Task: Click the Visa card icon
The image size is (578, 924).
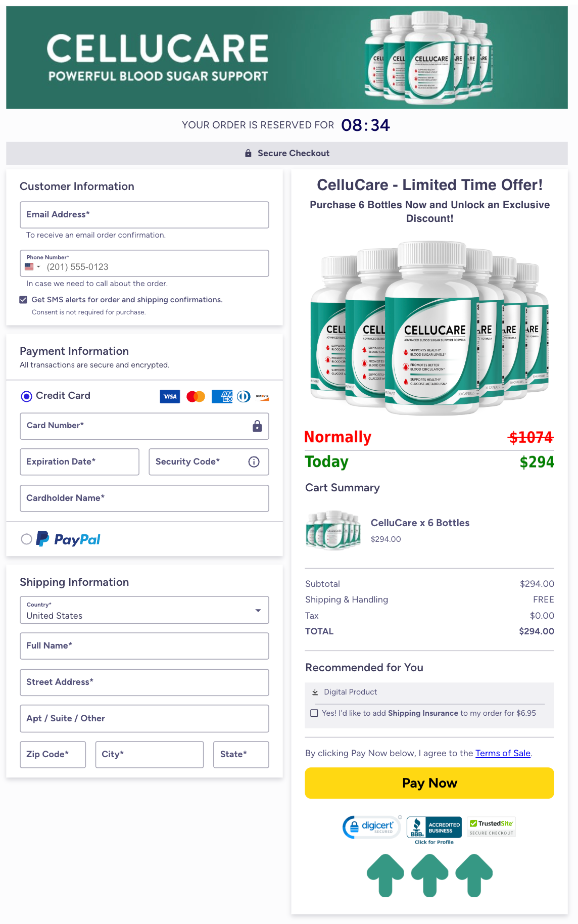Action: (x=170, y=396)
